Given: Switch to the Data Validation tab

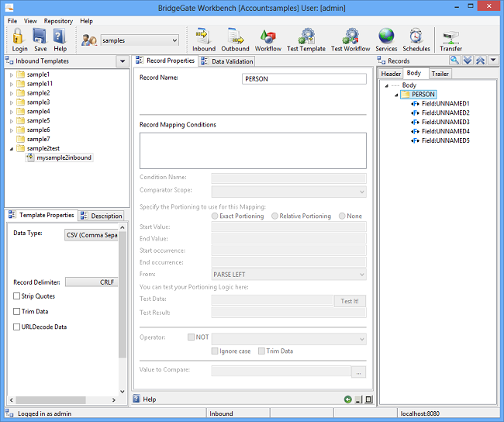Looking at the screenshot, I should pos(227,61).
